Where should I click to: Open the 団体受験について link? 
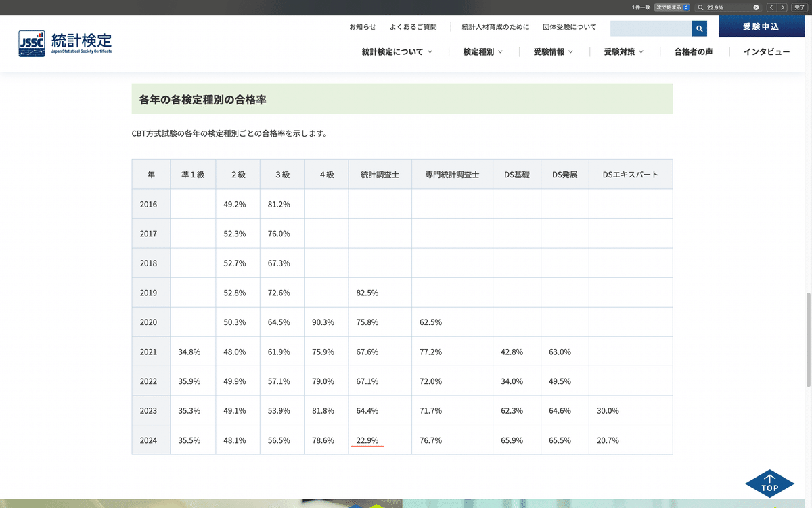570,27
